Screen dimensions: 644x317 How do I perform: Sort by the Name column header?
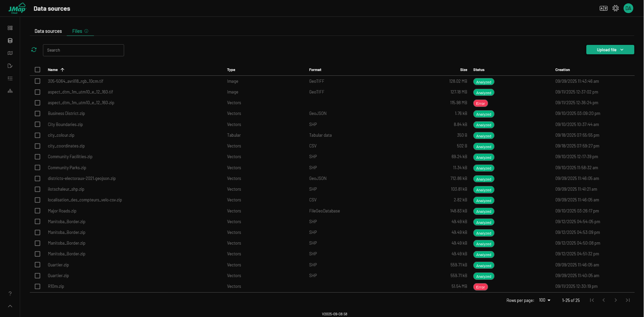click(53, 70)
